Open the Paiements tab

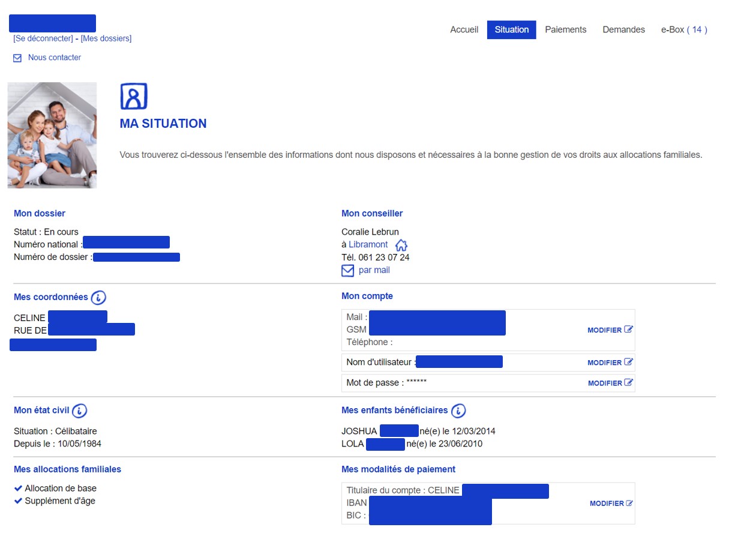pos(565,29)
